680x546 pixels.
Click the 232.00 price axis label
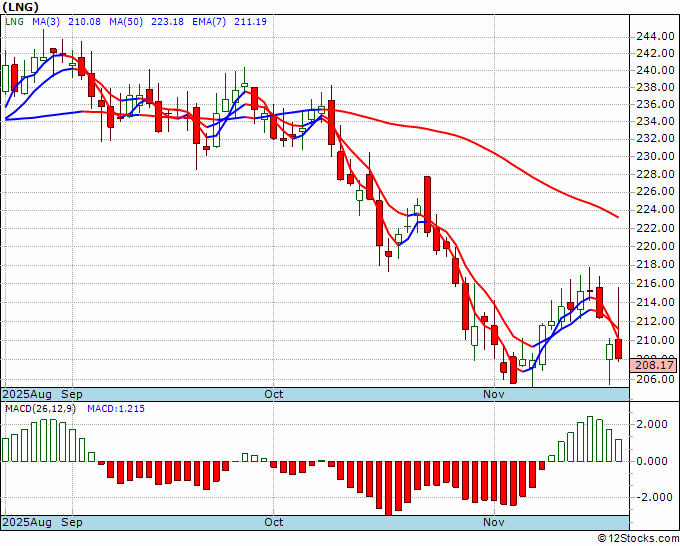pos(655,138)
